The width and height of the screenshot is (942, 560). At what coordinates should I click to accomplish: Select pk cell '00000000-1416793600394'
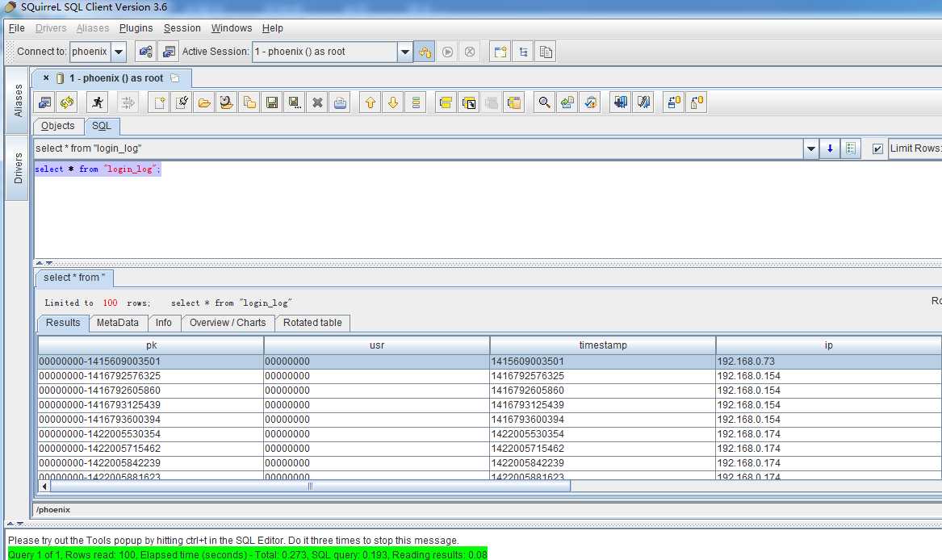click(151, 420)
